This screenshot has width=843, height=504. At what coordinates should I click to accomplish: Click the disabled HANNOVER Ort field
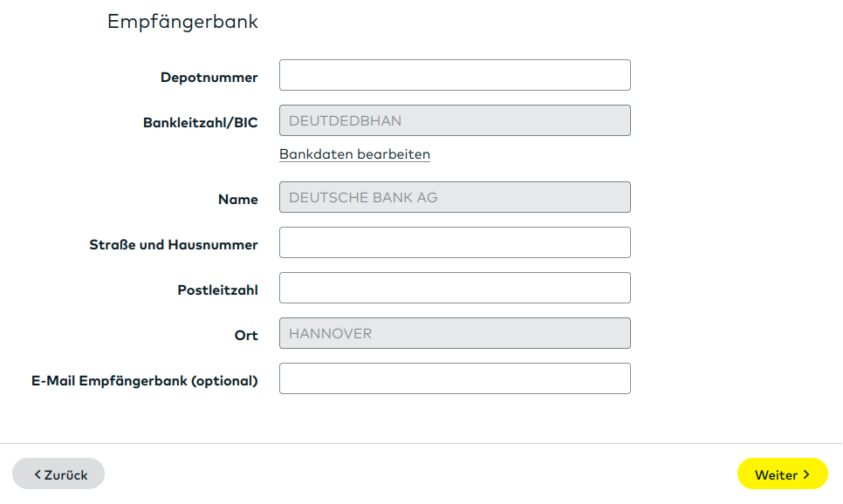(455, 333)
